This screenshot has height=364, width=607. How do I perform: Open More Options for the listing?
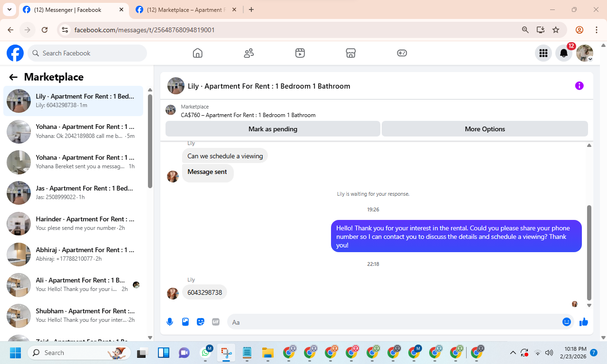pyautogui.click(x=485, y=129)
